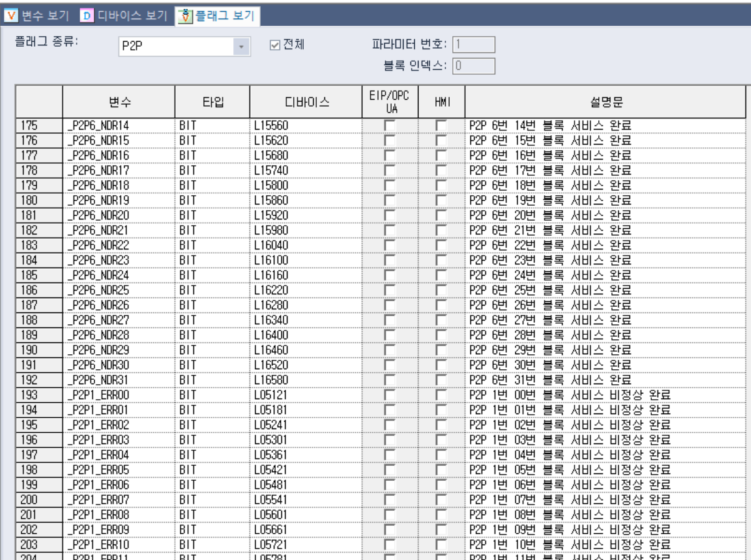Screen dimensions: 751x560
Task: Open the 디바이스 보기 tab
Action: 125,16
